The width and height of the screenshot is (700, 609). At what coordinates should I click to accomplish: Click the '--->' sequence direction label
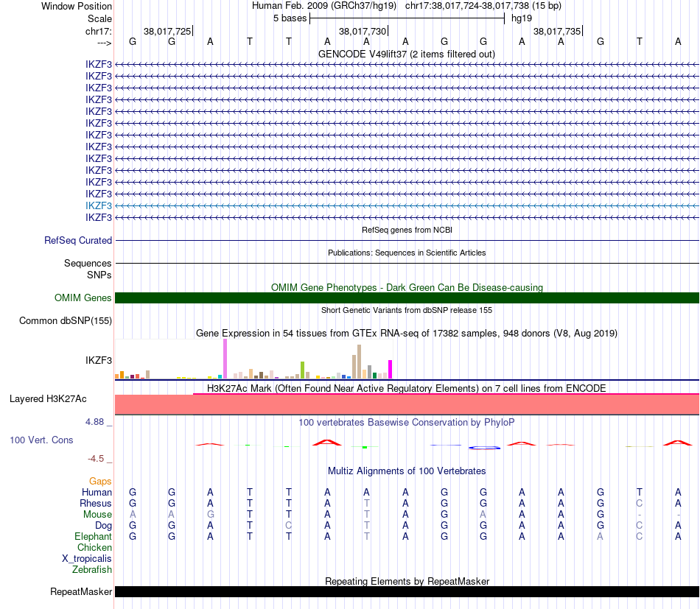(x=104, y=43)
